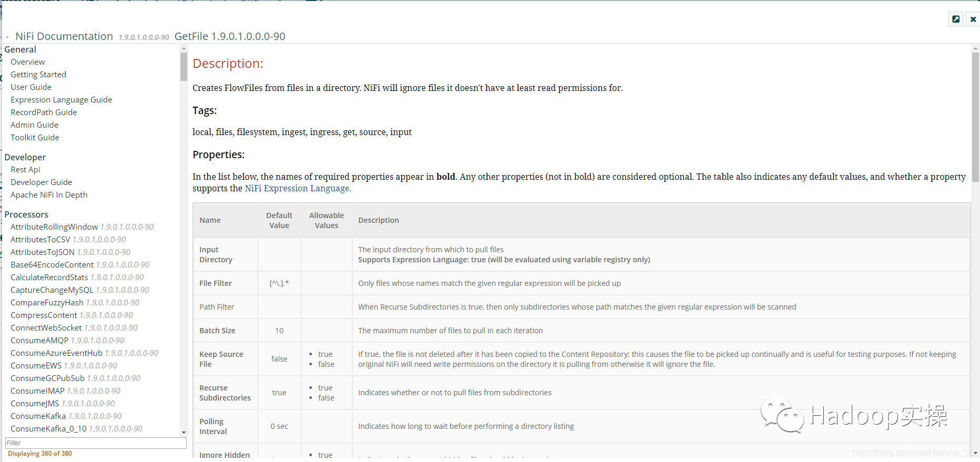Select ConsumeAzureEventHub processor
The image size is (980, 462).
click(56, 353)
